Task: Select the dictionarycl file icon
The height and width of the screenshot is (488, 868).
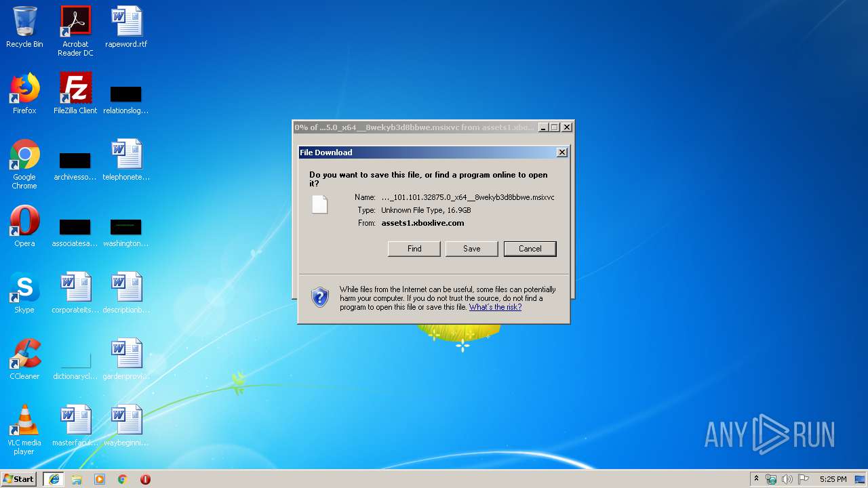Action: click(x=75, y=366)
